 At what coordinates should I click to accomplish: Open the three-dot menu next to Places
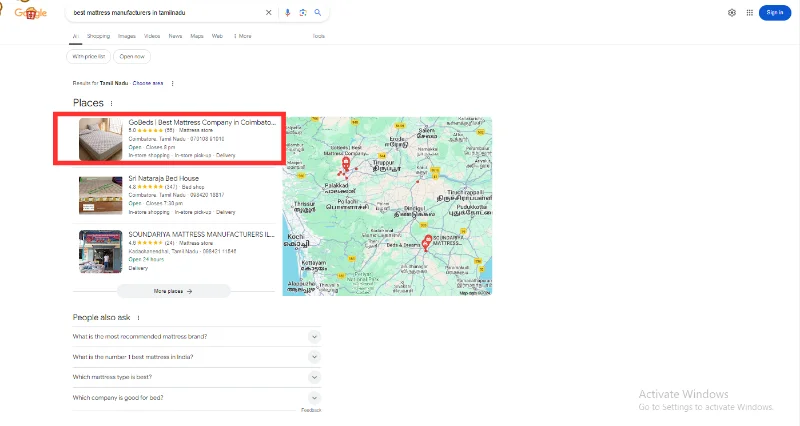tap(111, 103)
